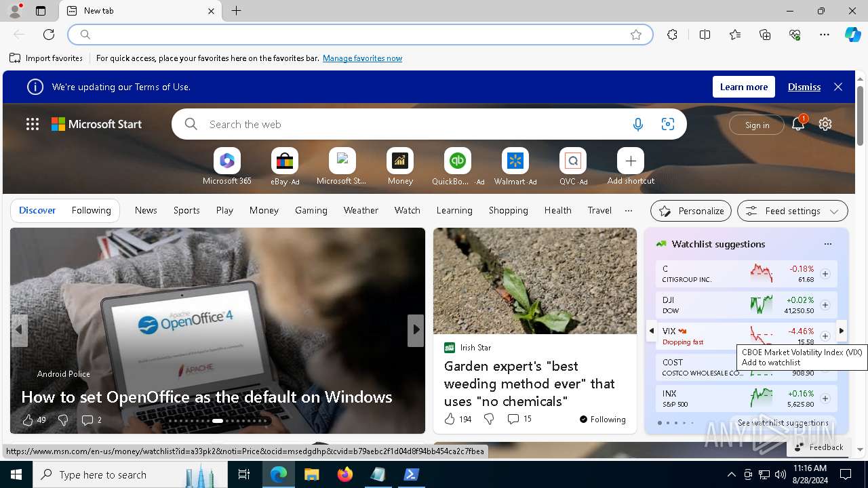The height and width of the screenshot is (488, 868).
Task: Open Windows Start menu
Action: coord(16,474)
